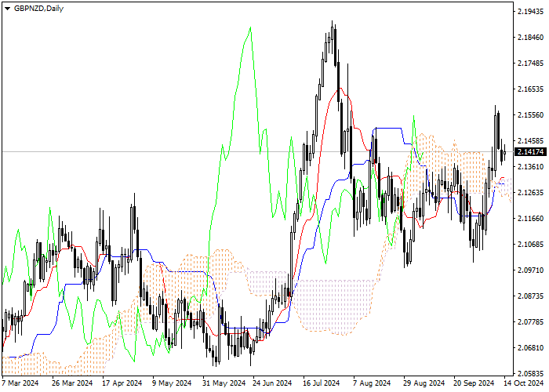Click the 2.09710 price axis label
Viewport: 549px width, 392px height.
(531, 270)
